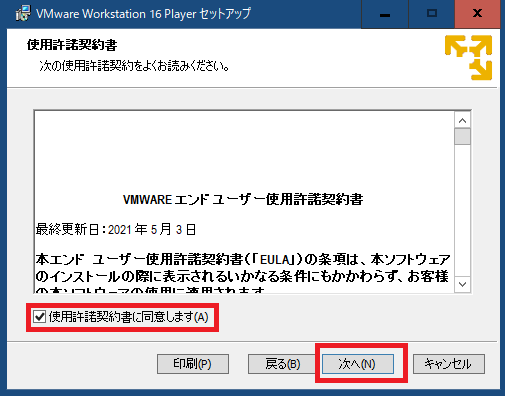Click the yellow VMware logo in header

[x=468, y=57]
